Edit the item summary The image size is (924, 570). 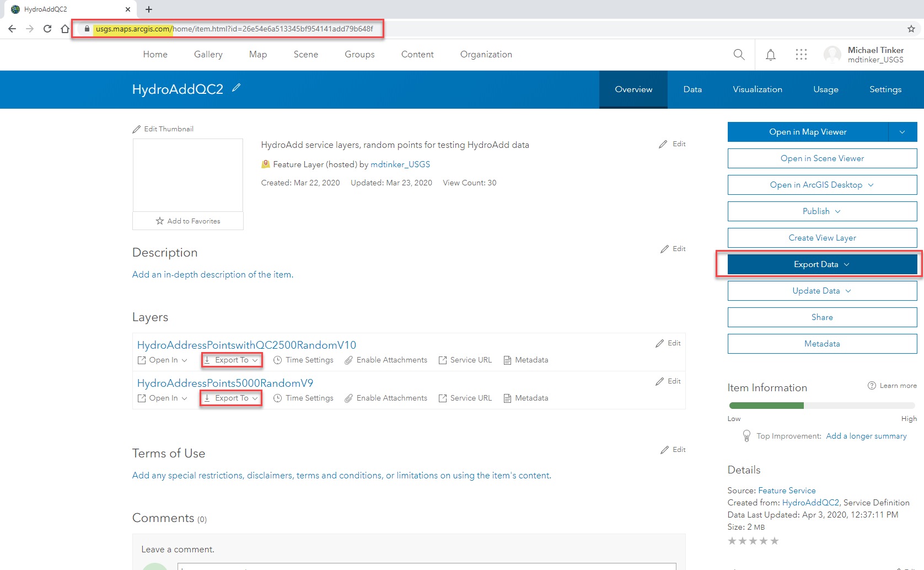[x=672, y=144]
